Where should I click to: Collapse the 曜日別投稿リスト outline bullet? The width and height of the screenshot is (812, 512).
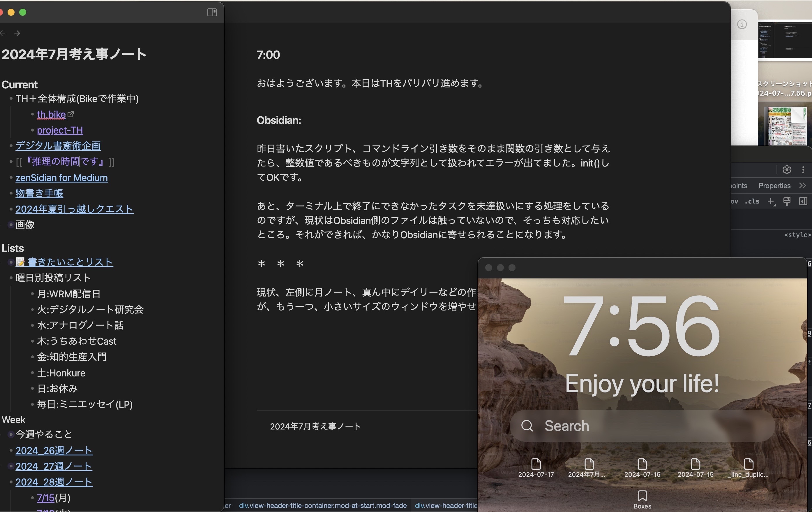[11, 278]
